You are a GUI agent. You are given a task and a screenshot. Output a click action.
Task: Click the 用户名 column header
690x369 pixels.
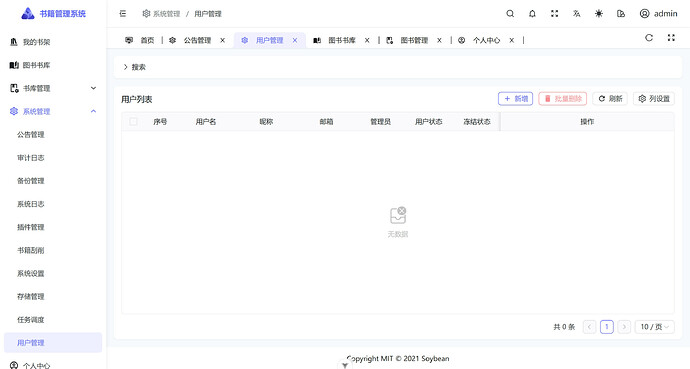206,121
